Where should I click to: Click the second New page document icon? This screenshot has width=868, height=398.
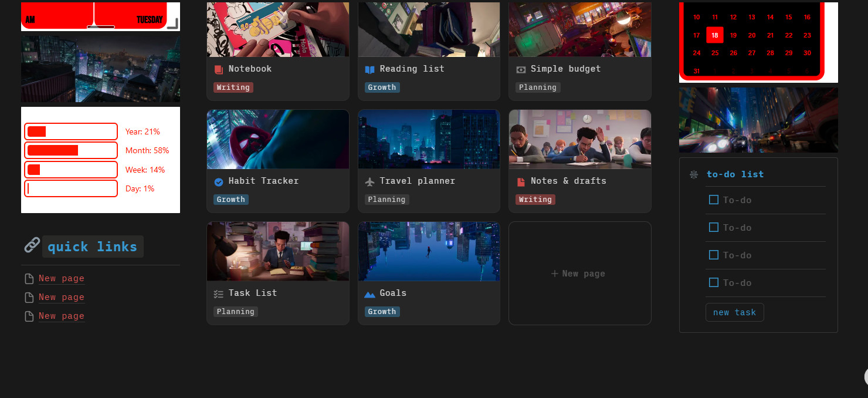(29, 298)
